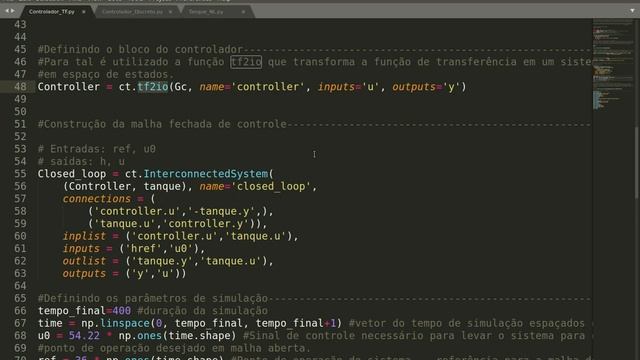Close the Controlador_Discreto.py tab
This screenshot has height=360, width=640.
(170, 12)
